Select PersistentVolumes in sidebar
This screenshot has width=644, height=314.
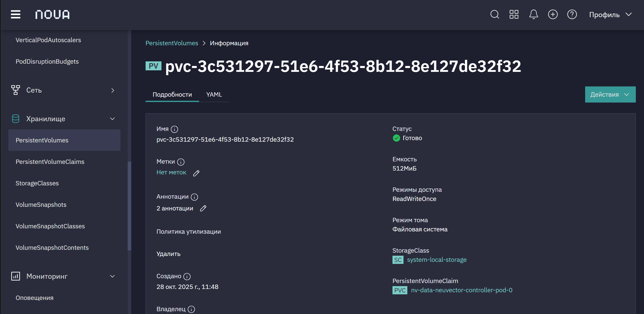click(64, 140)
